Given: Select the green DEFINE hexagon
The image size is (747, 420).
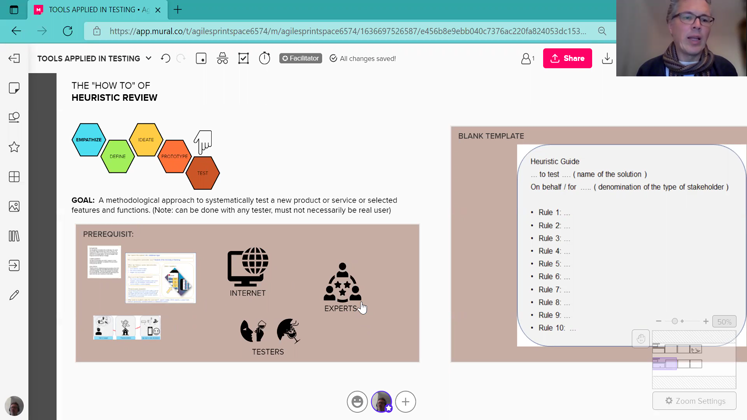Looking at the screenshot, I should (x=117, y=156).
